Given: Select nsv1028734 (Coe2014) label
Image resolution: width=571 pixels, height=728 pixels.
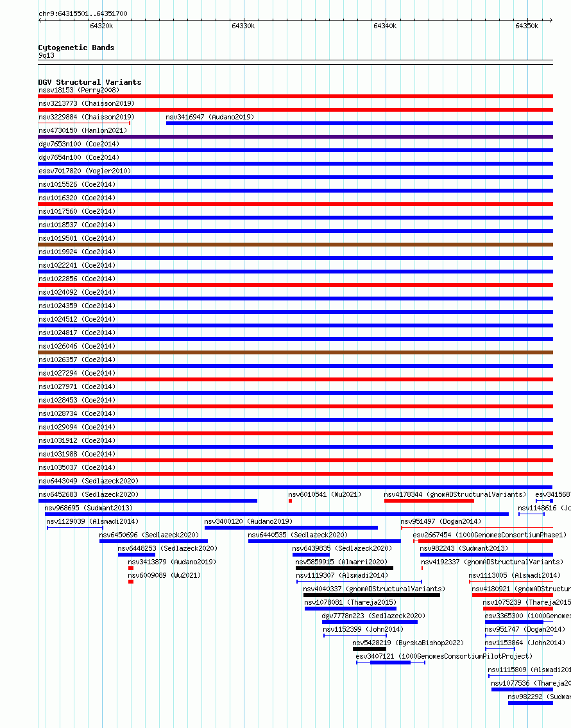Looking at the screenshot, I should tap(77, 413).
